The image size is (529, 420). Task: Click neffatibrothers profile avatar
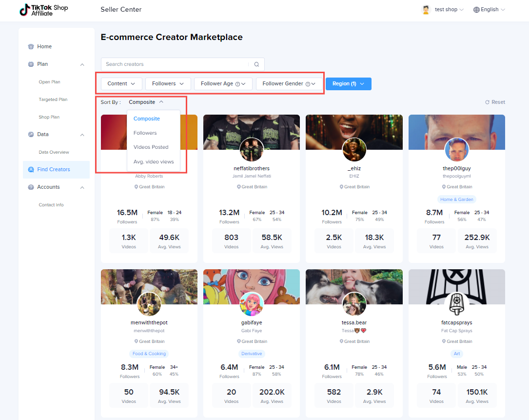[x=252, y=150]
